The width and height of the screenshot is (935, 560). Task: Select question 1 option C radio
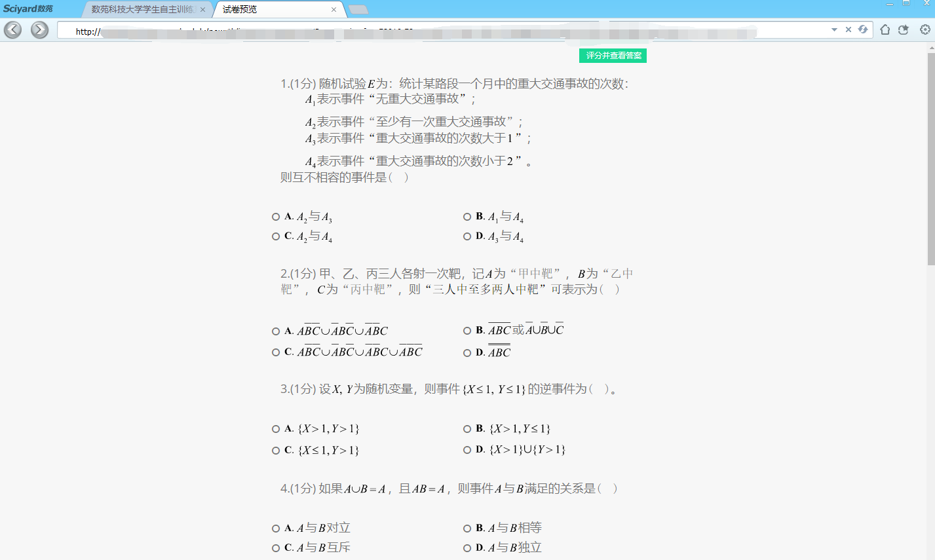pos(276,236)
